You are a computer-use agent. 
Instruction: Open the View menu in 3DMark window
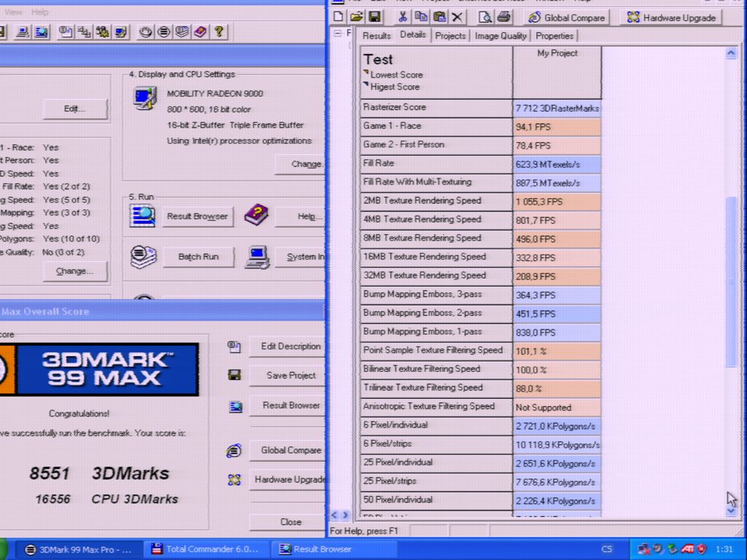(13, 12)
